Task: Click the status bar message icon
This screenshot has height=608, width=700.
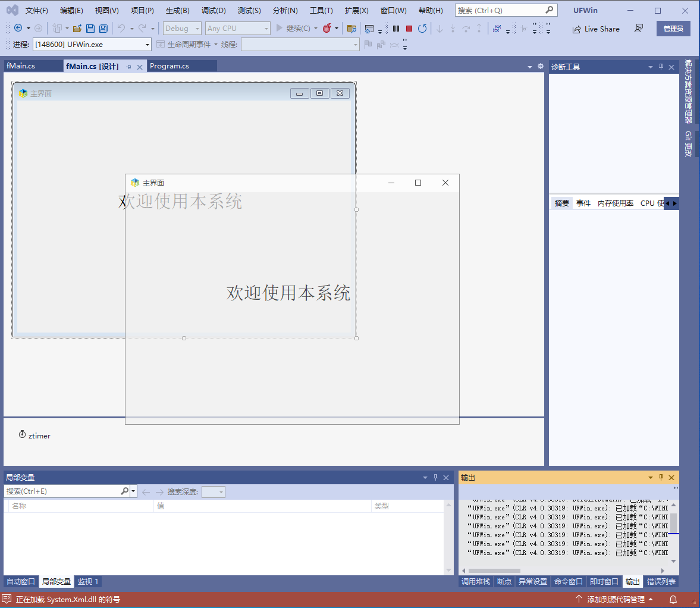Action: tap(7, 599)
